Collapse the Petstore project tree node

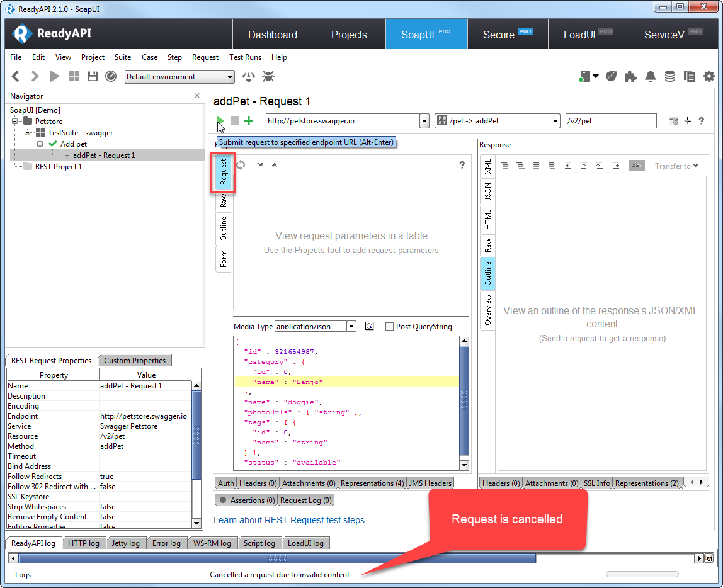[x=16, y=121]
